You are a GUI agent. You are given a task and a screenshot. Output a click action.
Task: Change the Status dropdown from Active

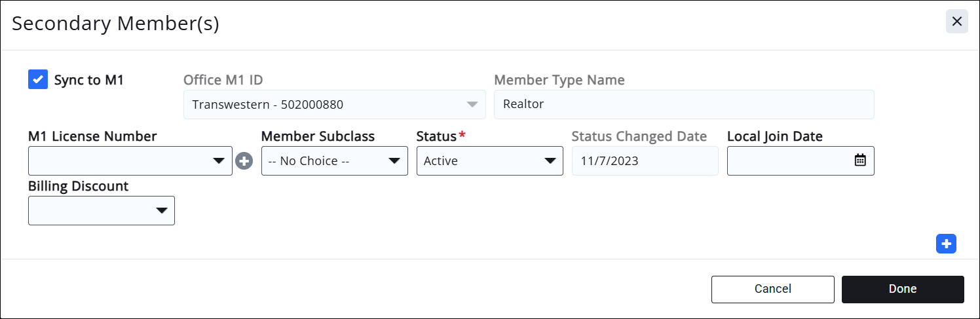(x=489, y=161)
